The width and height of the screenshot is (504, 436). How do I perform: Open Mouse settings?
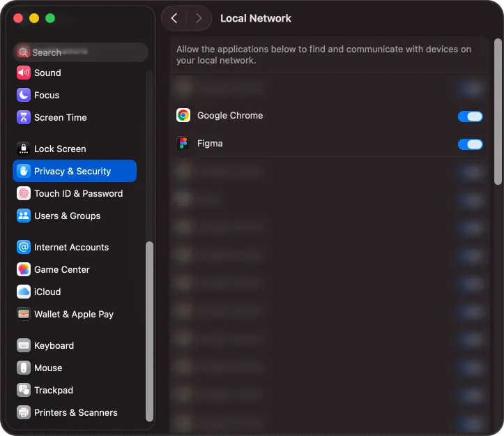[75, 368]
